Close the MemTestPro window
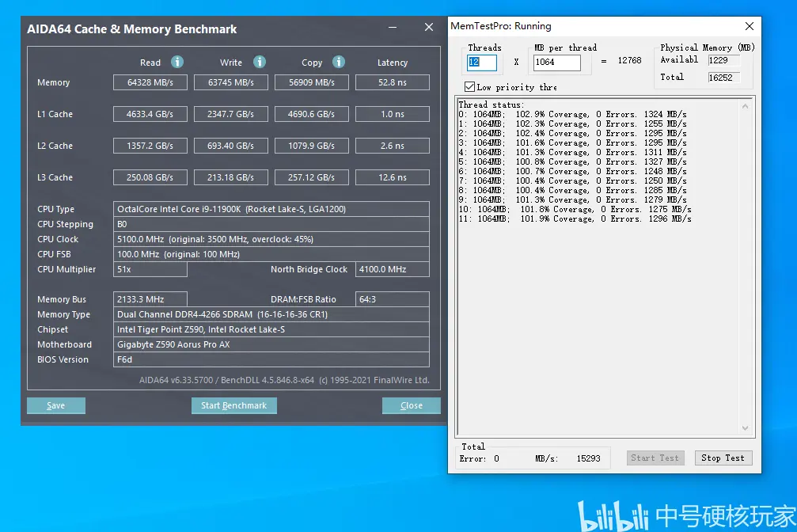The width and height of the screenshot is (797, 532). click(x=750, y=26)
